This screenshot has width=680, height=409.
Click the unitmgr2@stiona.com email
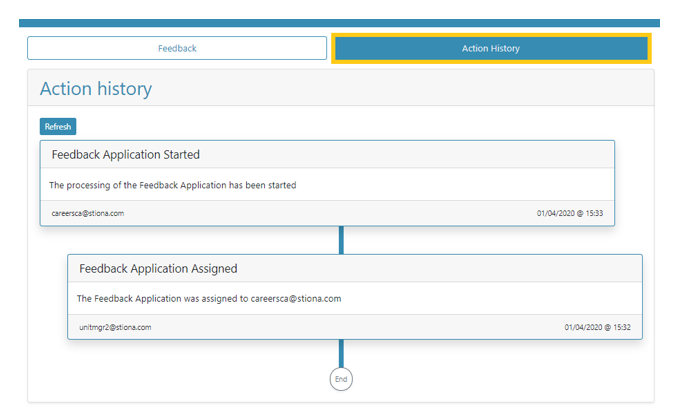click(115, 327)
